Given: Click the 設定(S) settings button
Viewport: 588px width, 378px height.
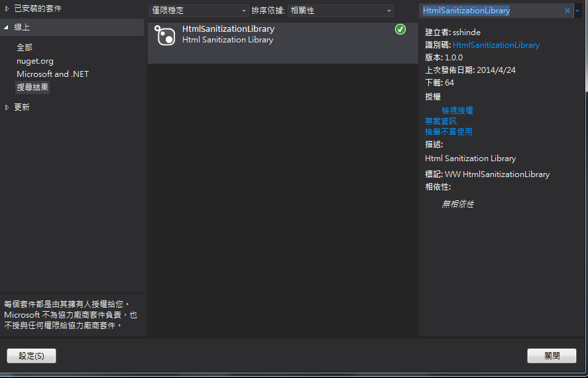Looking at the screenshot, I should click(x=32, y=356).
